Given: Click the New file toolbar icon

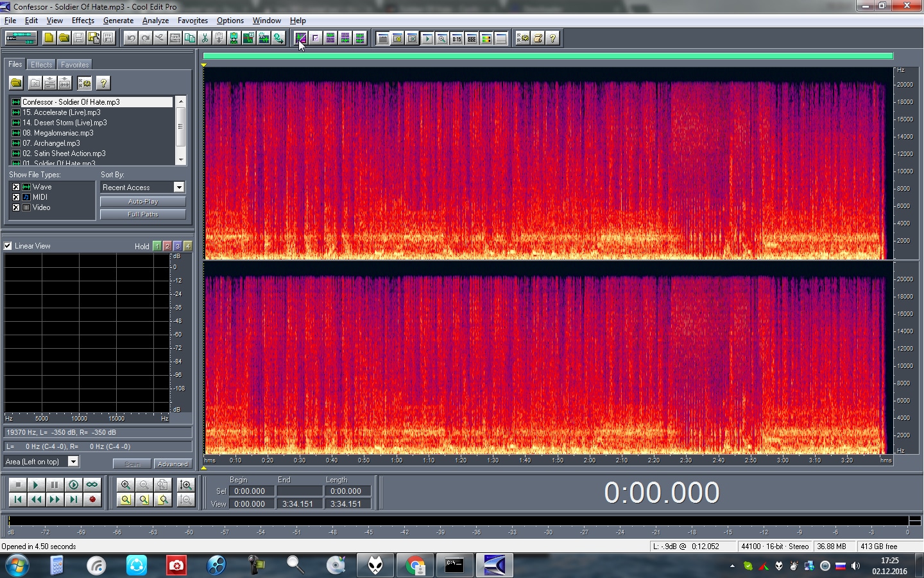Looking at the screenshot, I should tap(49, 38).
